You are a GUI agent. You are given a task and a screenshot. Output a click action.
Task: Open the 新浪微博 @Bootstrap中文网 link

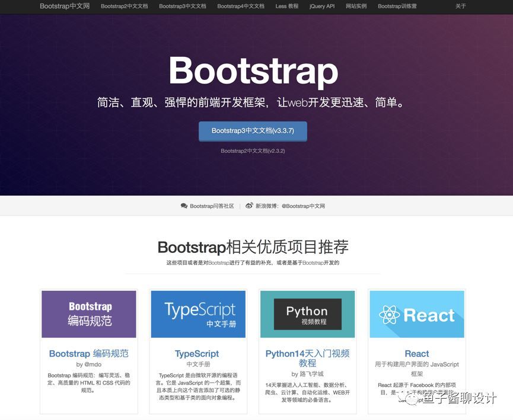[x=290, y=206]
